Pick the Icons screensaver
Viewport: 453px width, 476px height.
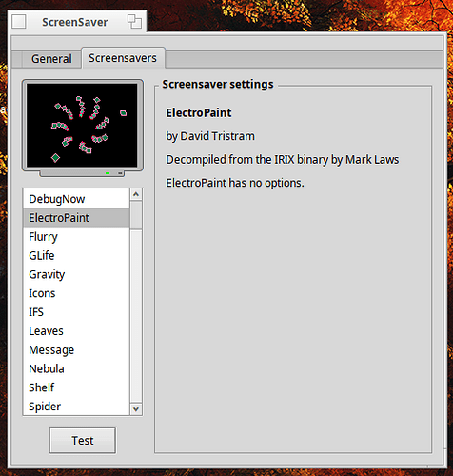pos(76,293)
